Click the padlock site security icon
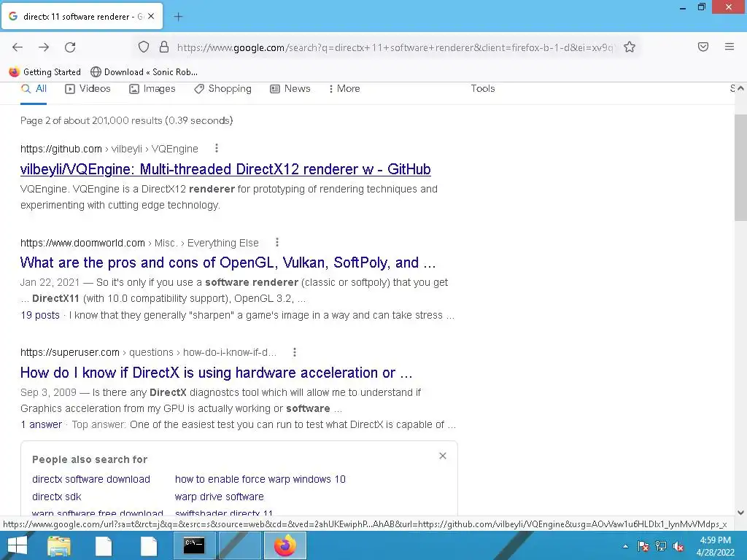Screen dimensions: 747x560 [x=164, y=47]
